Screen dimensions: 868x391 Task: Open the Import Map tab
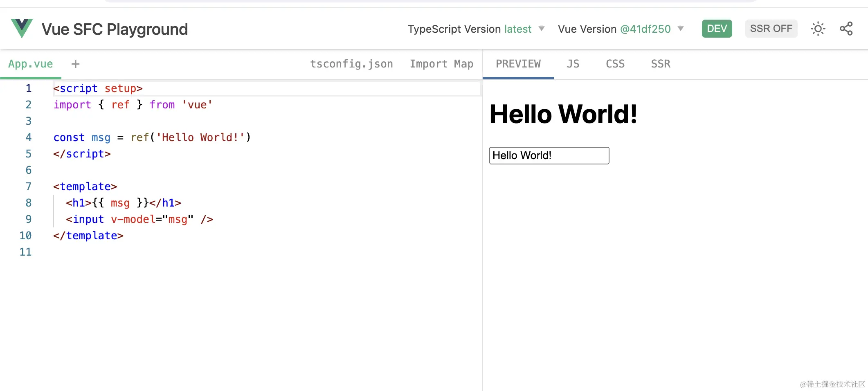(x=441, y=64)
